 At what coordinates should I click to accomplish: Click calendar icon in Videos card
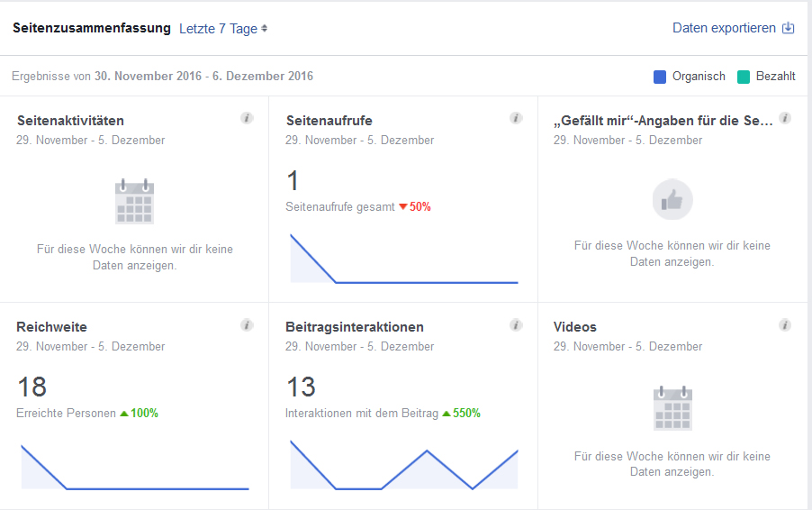click(x=672, y=408)
